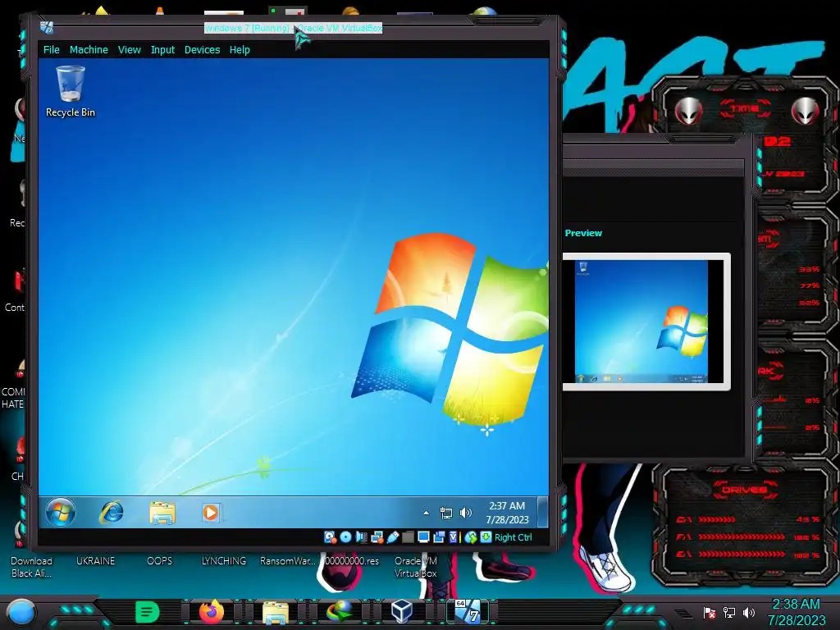
Task: Select the Oracle VM VirtualBox desktop shortcut label
Action: point(416,567)
